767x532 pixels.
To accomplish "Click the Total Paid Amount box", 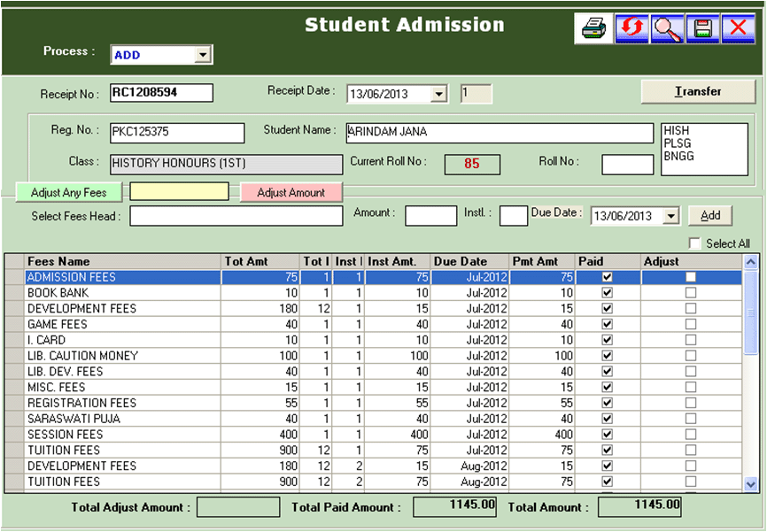I will (x=454, y=506).
